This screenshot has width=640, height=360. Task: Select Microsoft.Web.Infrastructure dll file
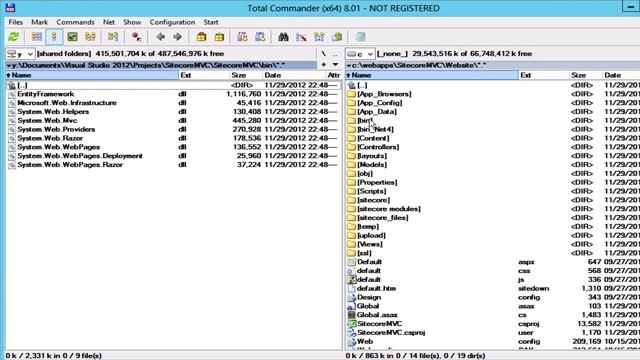coord(173,103)
